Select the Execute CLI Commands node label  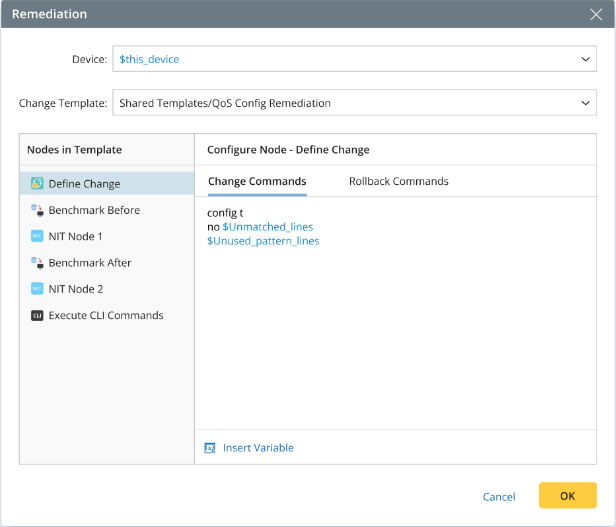tap(106, 316)
